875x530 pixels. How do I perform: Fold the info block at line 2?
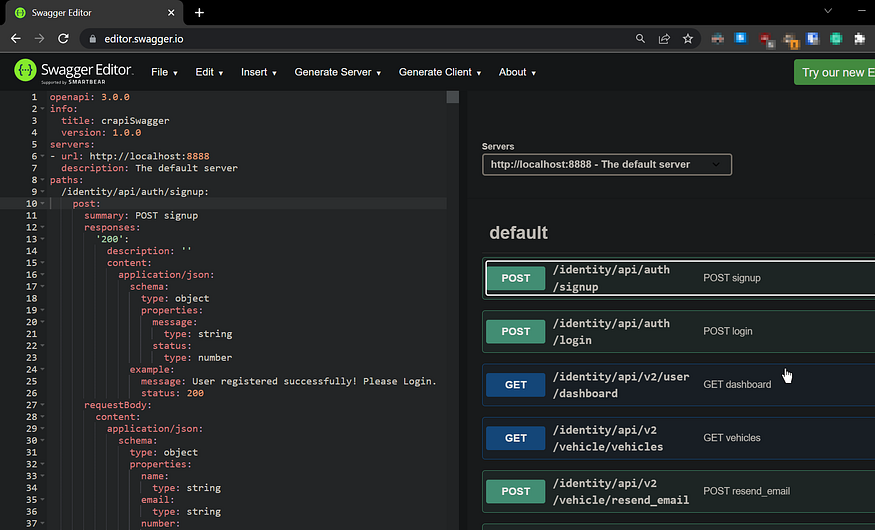pyautogui.click(x=42, y=109)
